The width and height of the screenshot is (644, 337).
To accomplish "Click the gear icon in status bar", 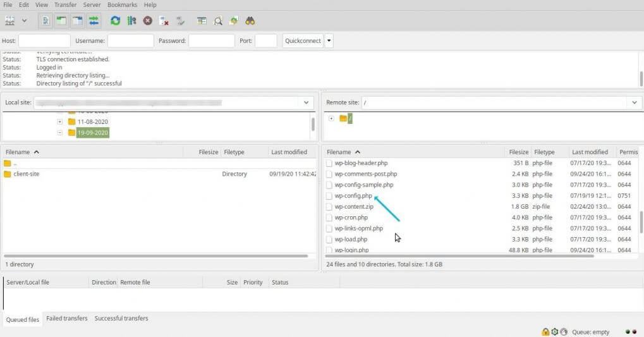I will [x=554, y=332].
